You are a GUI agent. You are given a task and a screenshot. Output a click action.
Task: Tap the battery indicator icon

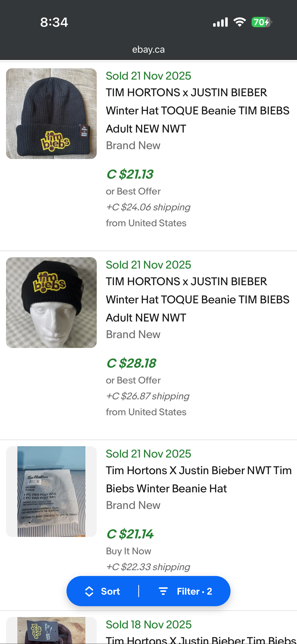pos(261,22)
